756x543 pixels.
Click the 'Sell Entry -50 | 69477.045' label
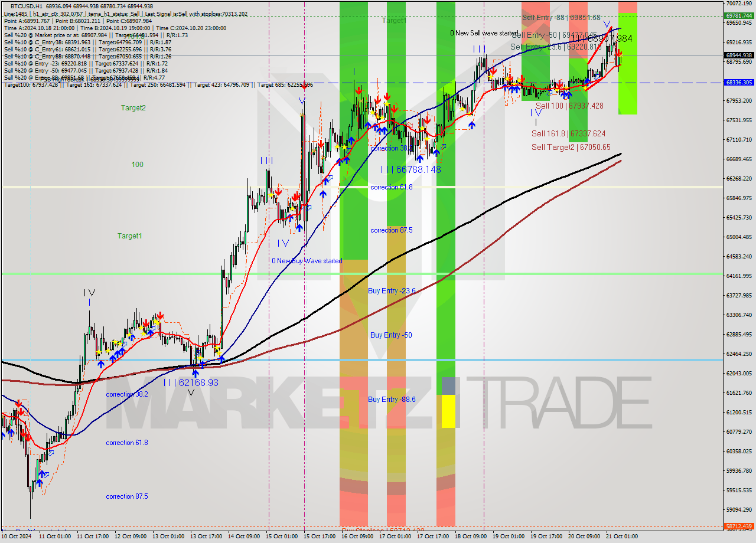tap(554, 35)
